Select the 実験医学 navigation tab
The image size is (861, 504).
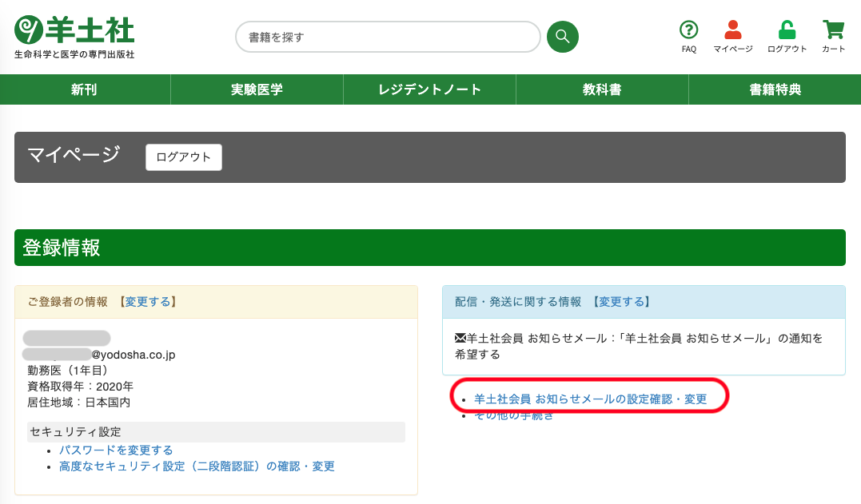257,89
